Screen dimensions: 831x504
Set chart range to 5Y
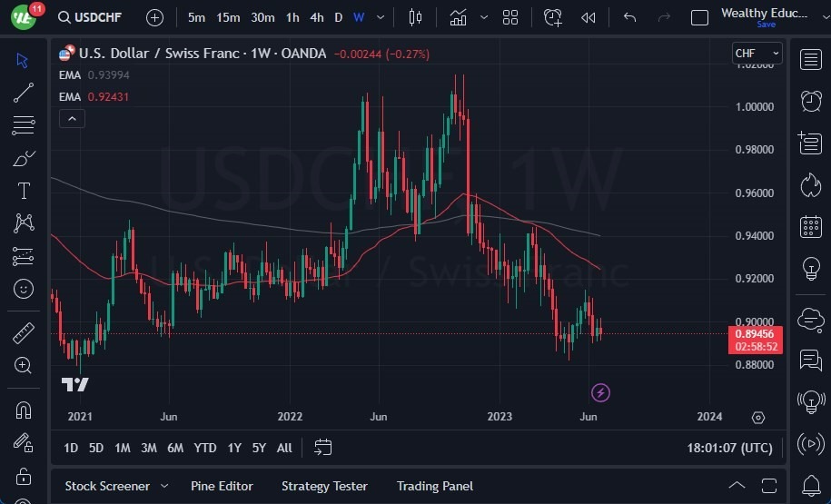tap(259, 448)
